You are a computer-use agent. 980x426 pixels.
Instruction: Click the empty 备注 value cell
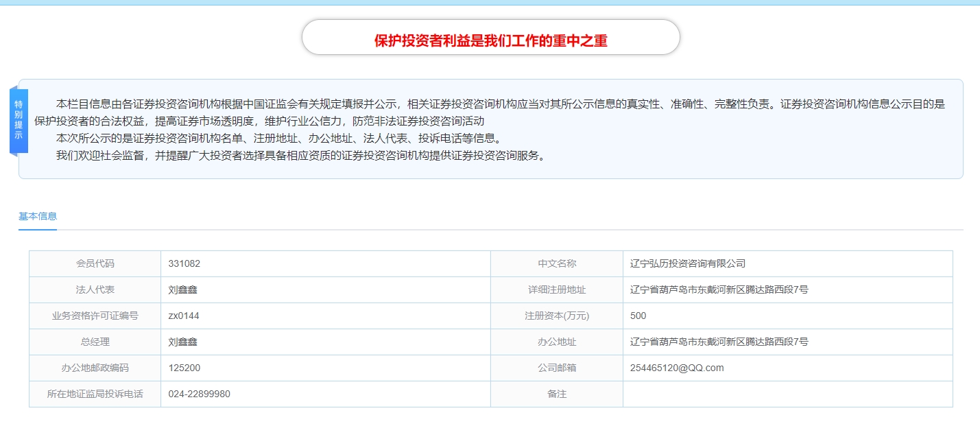coord(788,394)
